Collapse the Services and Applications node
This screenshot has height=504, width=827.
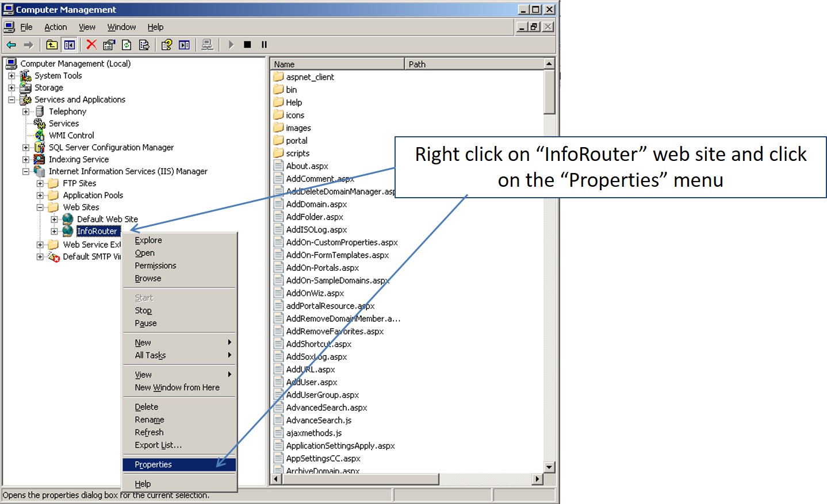[12, 99]
